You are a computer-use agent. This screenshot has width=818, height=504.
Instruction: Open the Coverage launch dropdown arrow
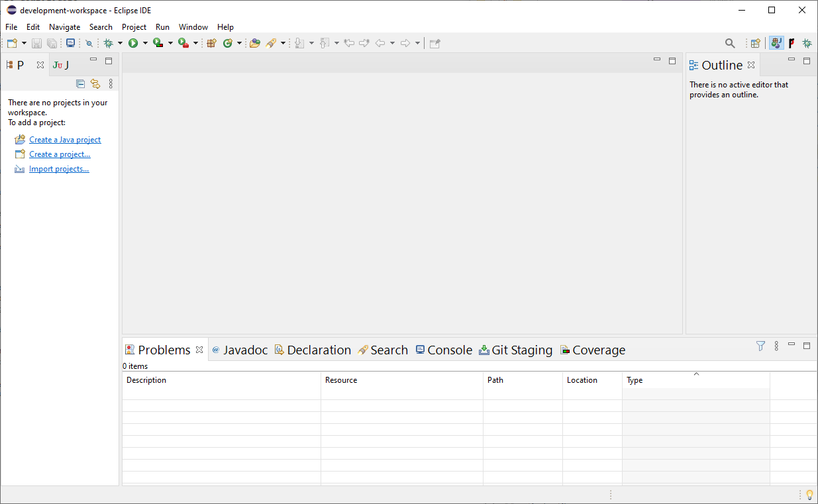(x=170, y=43)
